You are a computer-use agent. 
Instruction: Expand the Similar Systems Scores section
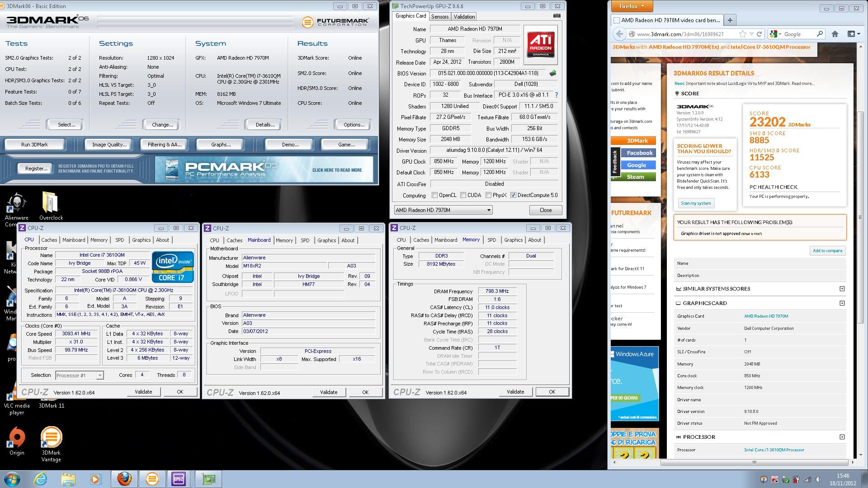842,289
